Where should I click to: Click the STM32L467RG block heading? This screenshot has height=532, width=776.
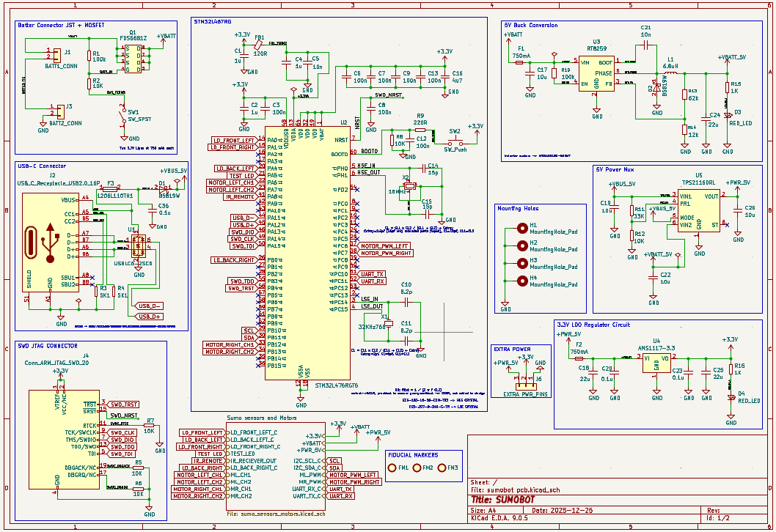(213, 22)
